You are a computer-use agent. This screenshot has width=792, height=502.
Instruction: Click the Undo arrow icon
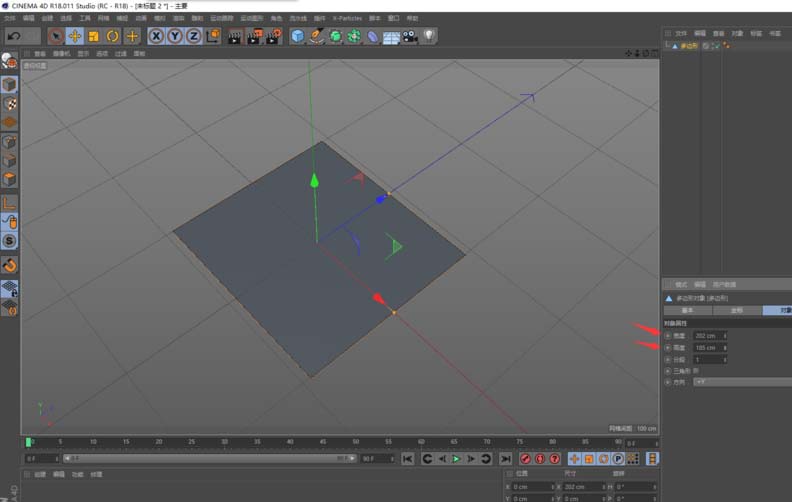coord(16,36)
